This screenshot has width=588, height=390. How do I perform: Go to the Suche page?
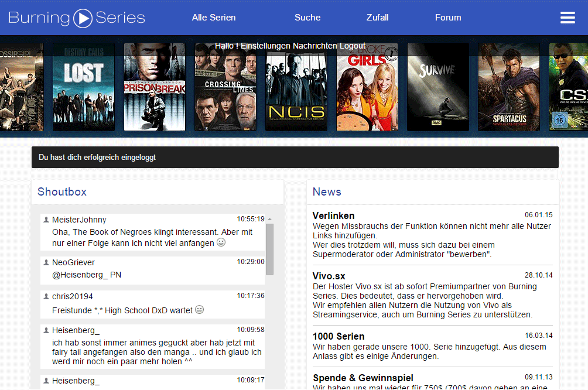(x=307, y=18)
